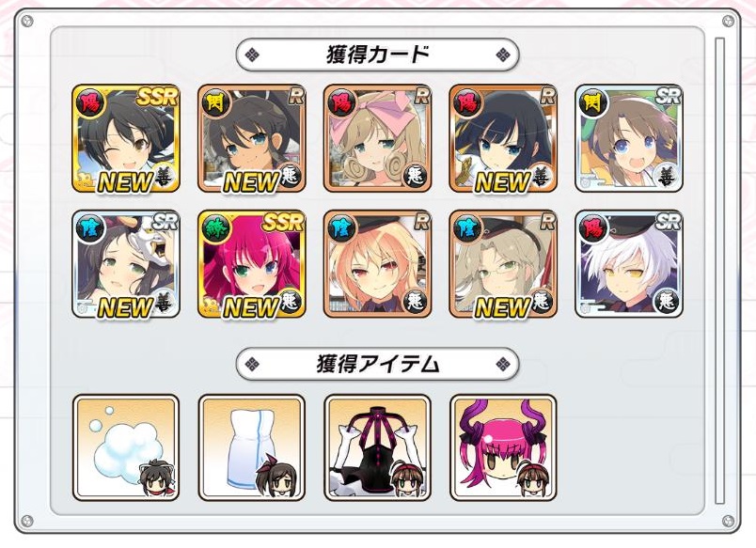756x548 pixels.
Task: Select the SSR card with winking black-haired girl
Action: click(x=126, y=138)
